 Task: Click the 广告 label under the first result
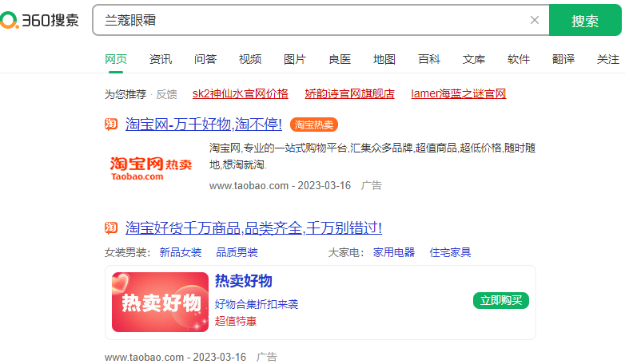[371, 185]
